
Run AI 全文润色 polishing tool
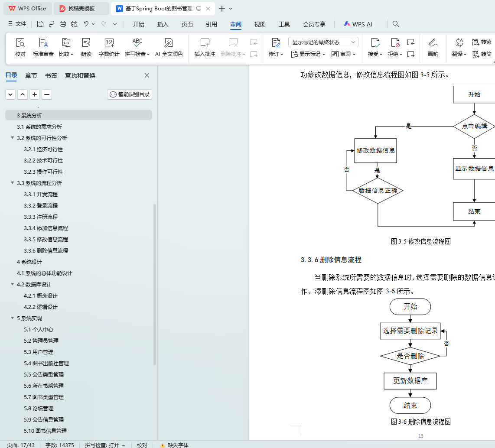169,47
